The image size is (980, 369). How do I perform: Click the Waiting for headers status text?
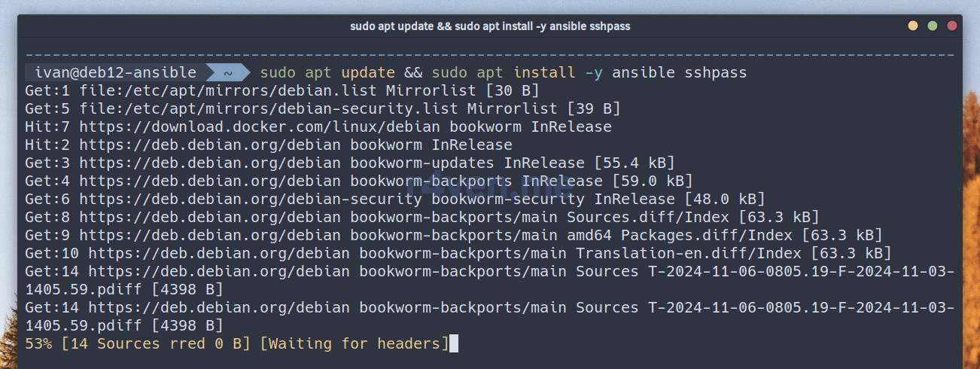(x=354, y=344)
